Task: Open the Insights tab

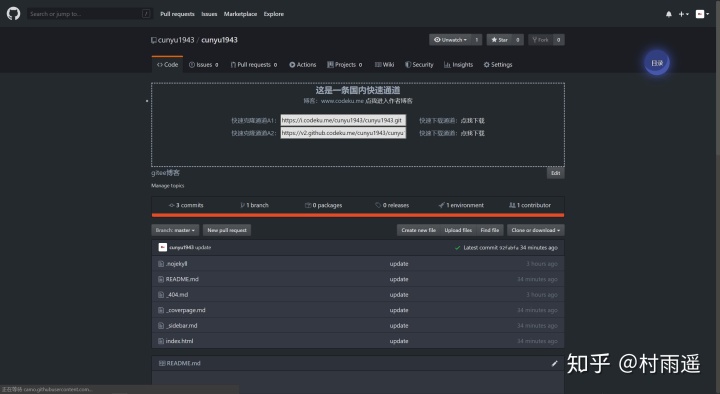Action: point(458,65)
